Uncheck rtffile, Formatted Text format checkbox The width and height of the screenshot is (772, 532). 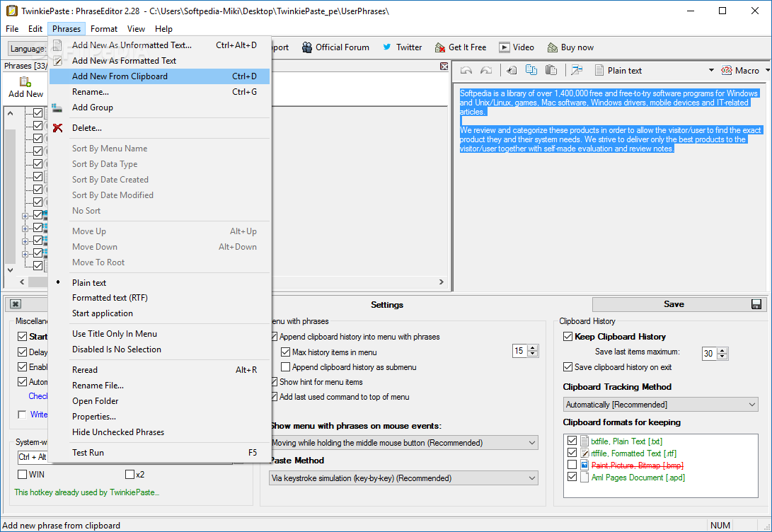point(572,452)
